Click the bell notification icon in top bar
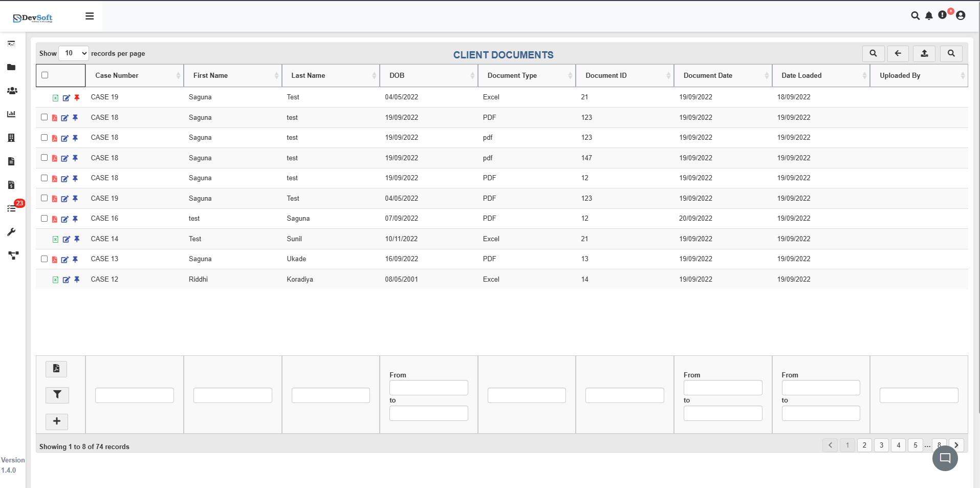Screen dimensions: 980x488 [929, 15]
